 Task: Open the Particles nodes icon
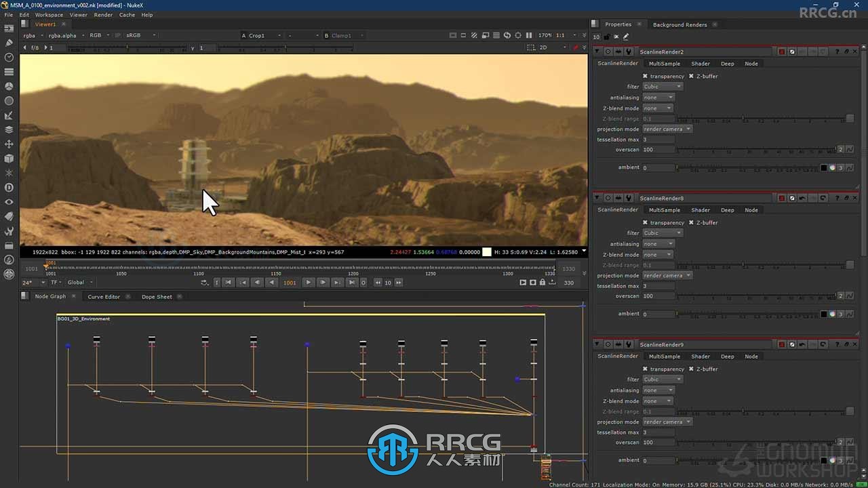pyautogui.click(x=9, y=173)
